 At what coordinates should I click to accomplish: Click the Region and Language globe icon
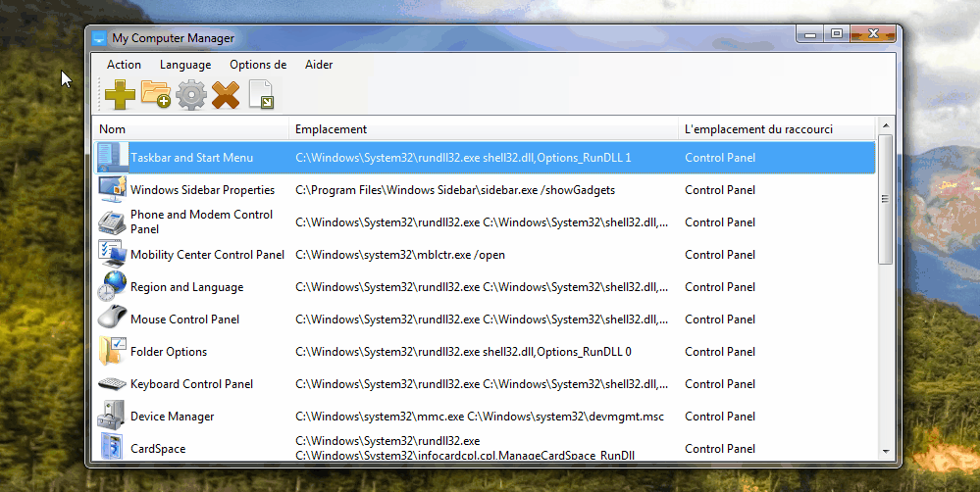point(113,286)
